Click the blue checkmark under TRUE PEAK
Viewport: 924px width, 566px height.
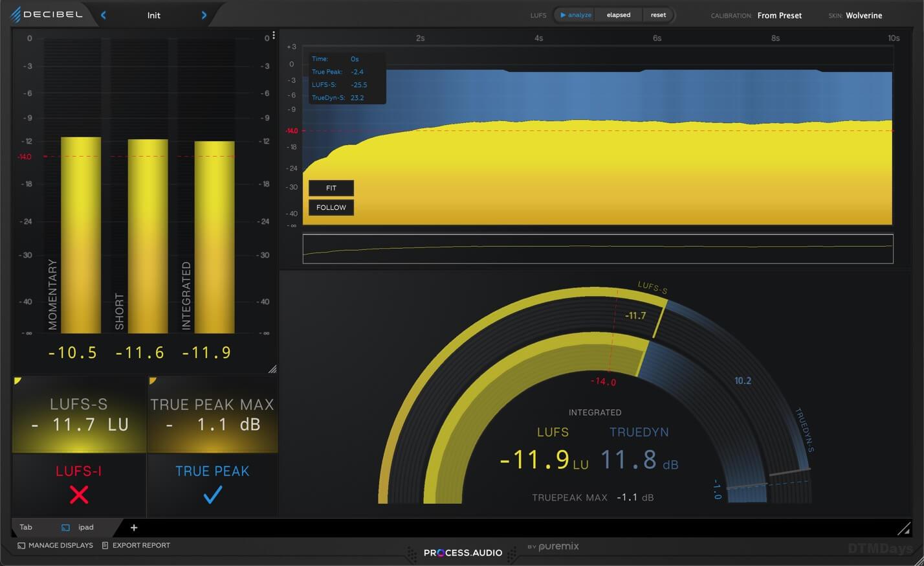tap(212, 494)
